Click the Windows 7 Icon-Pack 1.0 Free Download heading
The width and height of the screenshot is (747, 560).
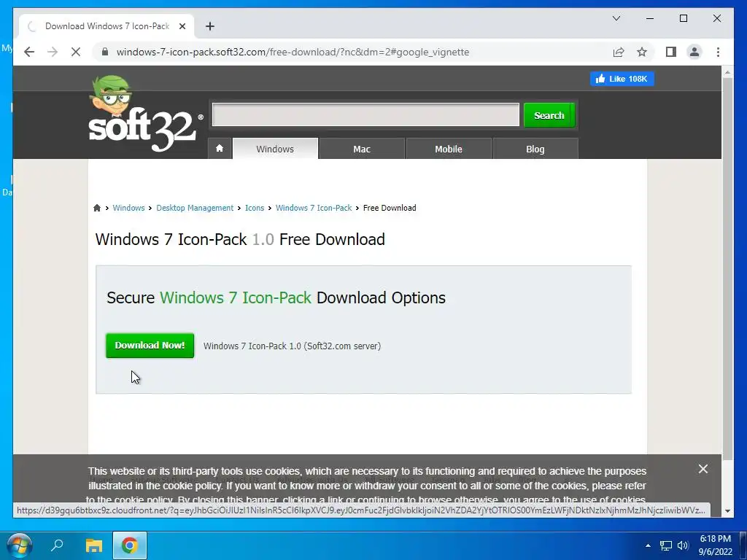[240, 239]
